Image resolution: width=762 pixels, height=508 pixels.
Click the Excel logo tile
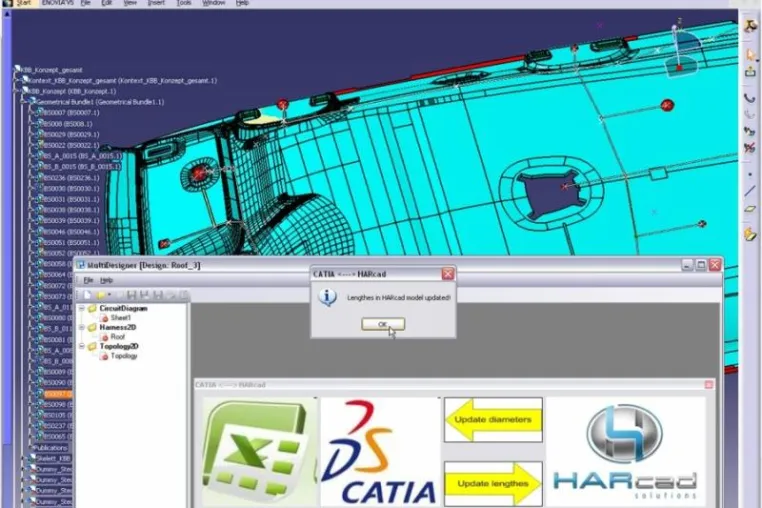259,452
